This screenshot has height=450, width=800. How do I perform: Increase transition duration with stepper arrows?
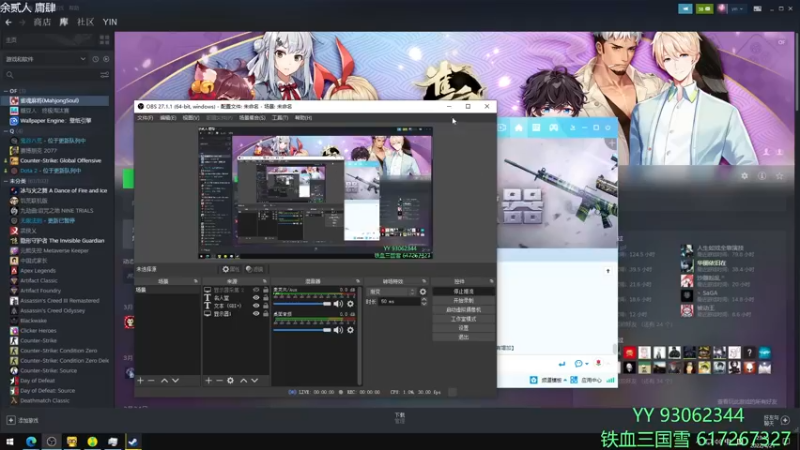pyautogui.click(x=423, y=299)
